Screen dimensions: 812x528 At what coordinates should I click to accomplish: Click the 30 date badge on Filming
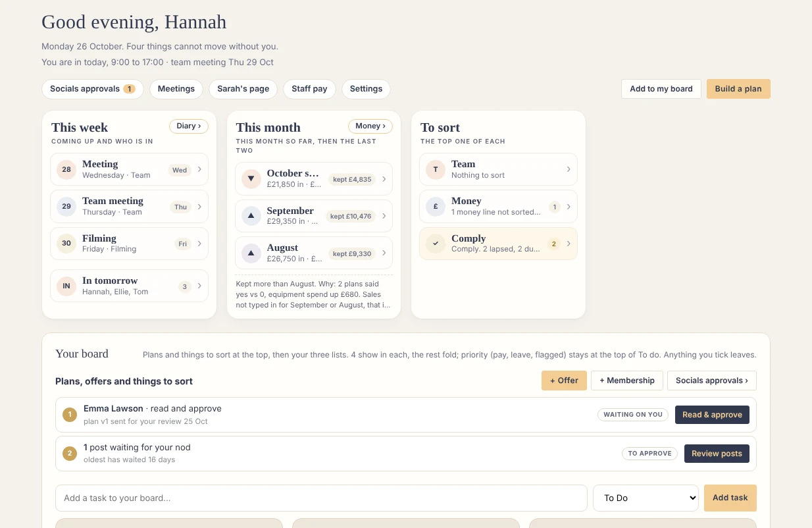[66, 243]
